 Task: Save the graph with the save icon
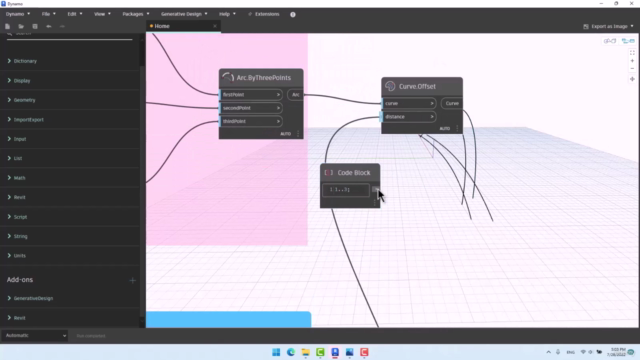point(35,26)
